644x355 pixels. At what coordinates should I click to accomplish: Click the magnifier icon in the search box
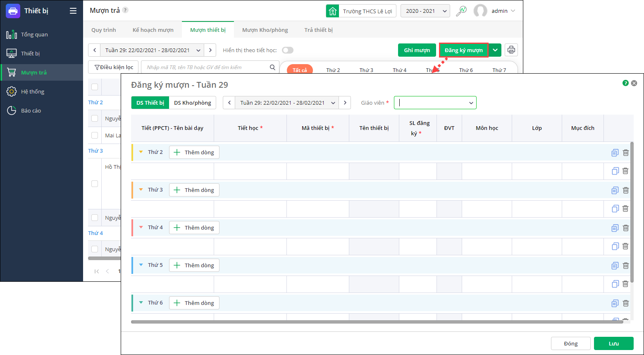pyautogui.click(x=272, y=67)
